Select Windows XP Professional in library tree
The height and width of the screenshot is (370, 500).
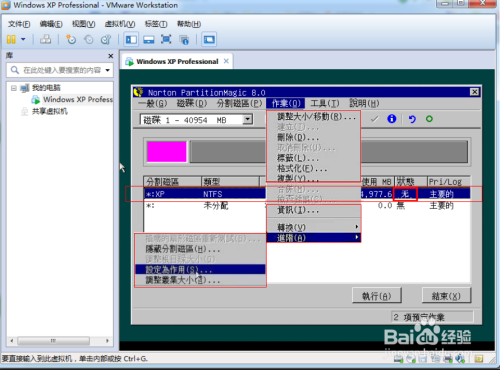pos(78,99)
